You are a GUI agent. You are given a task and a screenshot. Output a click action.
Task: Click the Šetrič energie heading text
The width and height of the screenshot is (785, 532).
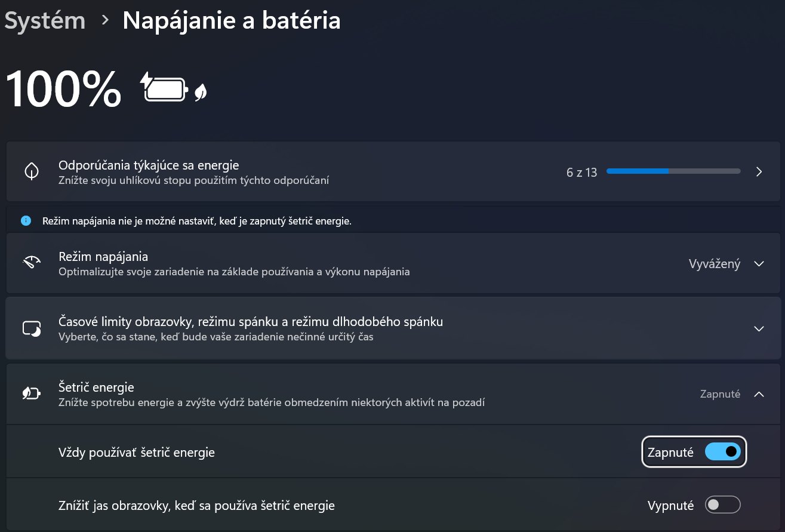(96, 388)
